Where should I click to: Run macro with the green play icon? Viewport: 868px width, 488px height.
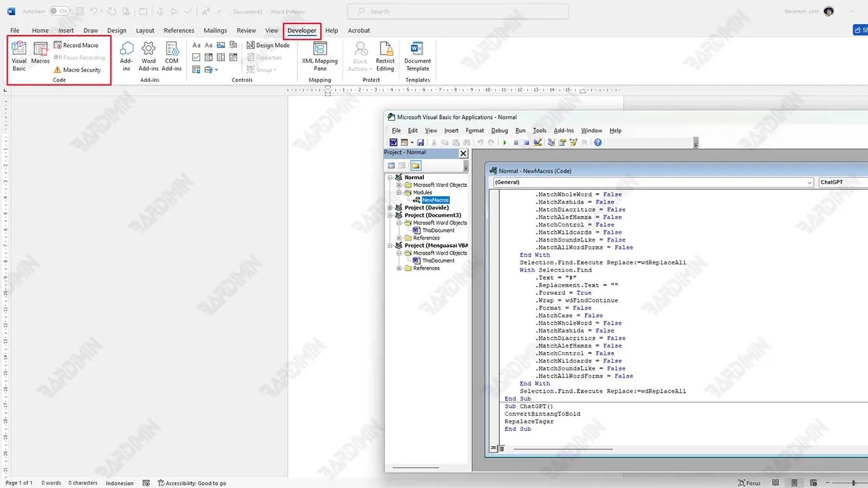tap(505, 142)
